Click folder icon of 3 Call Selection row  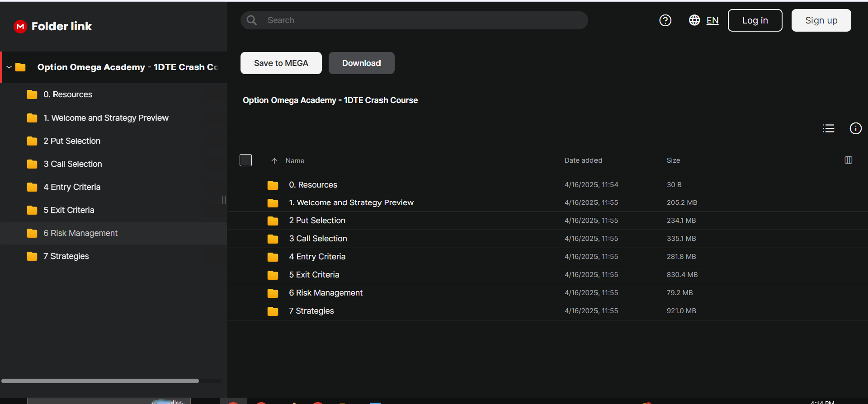coord(273,239)
